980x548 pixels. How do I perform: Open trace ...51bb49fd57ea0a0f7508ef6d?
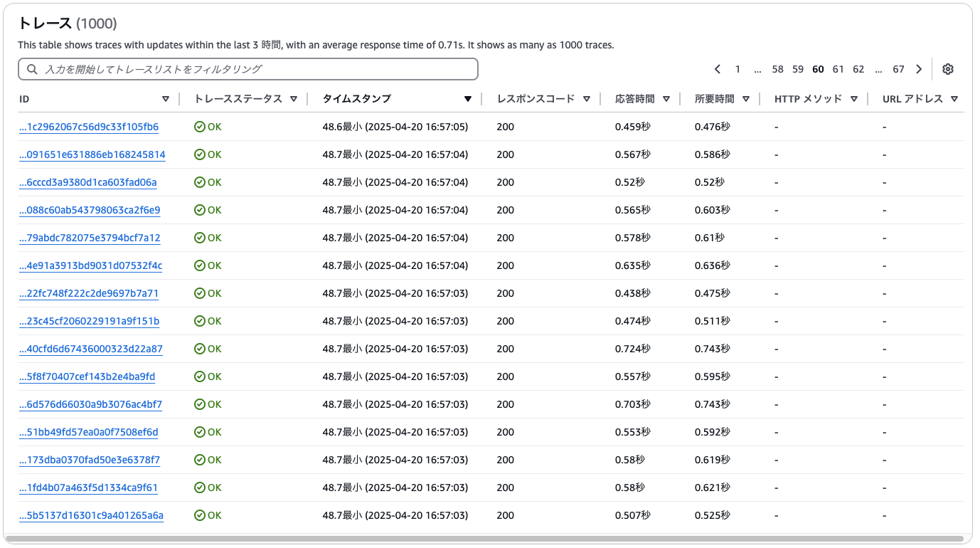point(89,432)
